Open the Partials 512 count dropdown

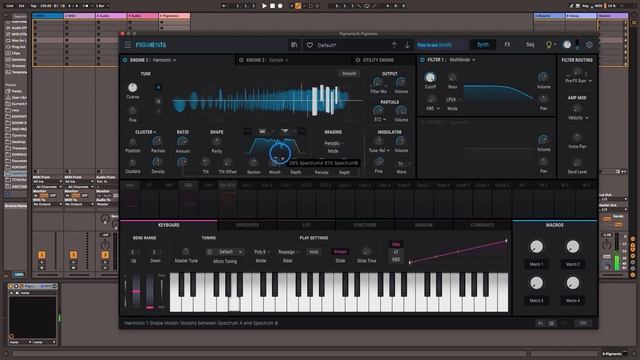(x=380, y=120)
